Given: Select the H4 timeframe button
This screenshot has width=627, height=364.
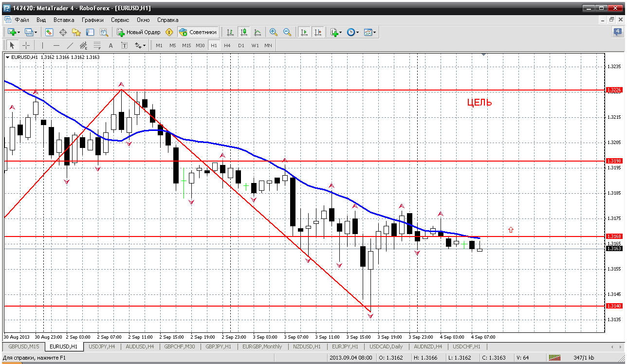Looking at the screenshot, I should pos(227,45).
